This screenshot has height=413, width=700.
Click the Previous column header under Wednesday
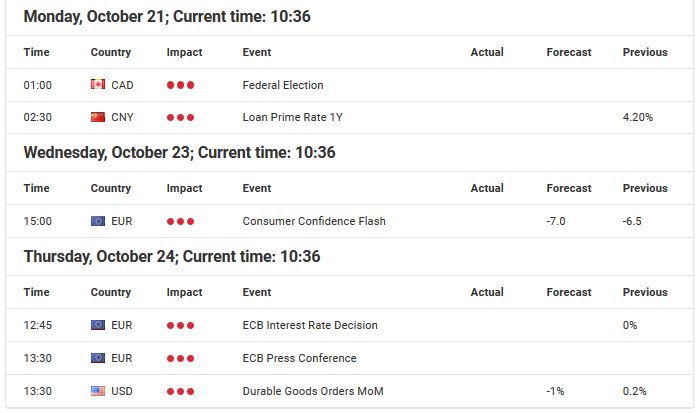tap(645, 188)
